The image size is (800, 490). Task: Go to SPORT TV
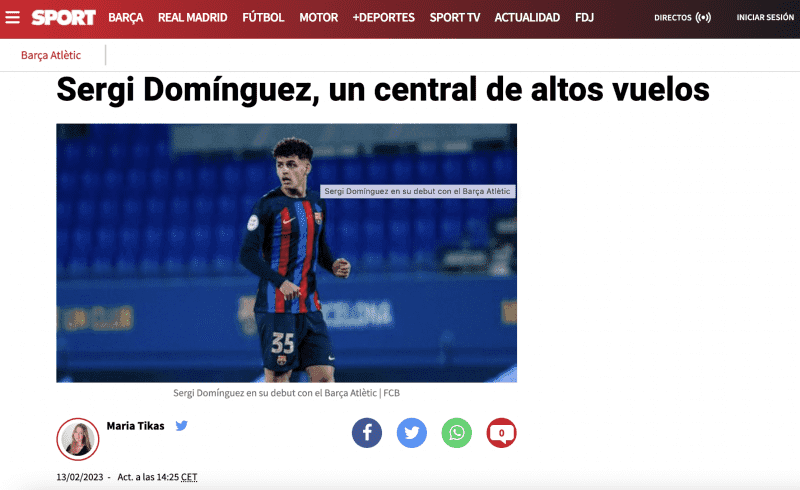455,17
